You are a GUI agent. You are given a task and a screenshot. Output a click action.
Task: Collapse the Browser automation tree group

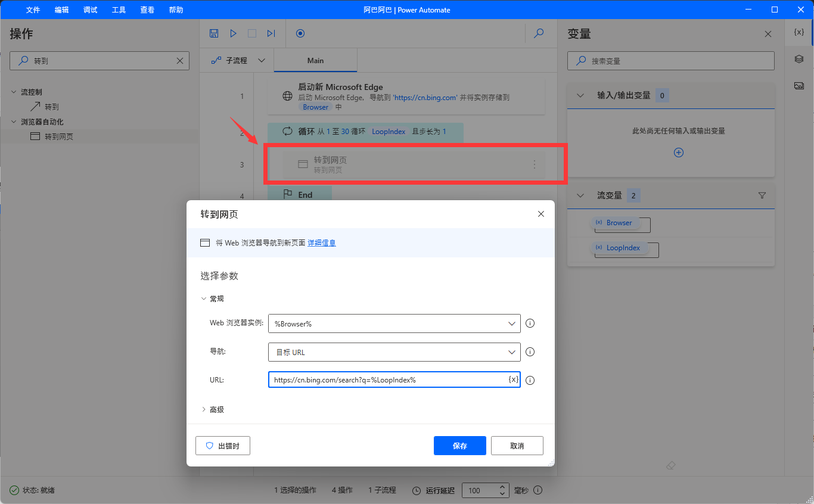pyautogui.click(x=14, y=122)
